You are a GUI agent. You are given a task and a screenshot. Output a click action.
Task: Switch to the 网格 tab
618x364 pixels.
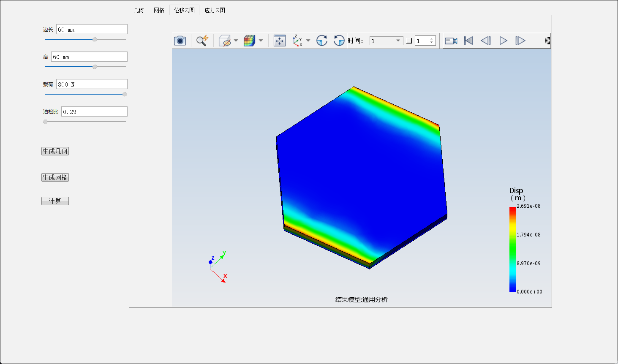coord(159,10)
